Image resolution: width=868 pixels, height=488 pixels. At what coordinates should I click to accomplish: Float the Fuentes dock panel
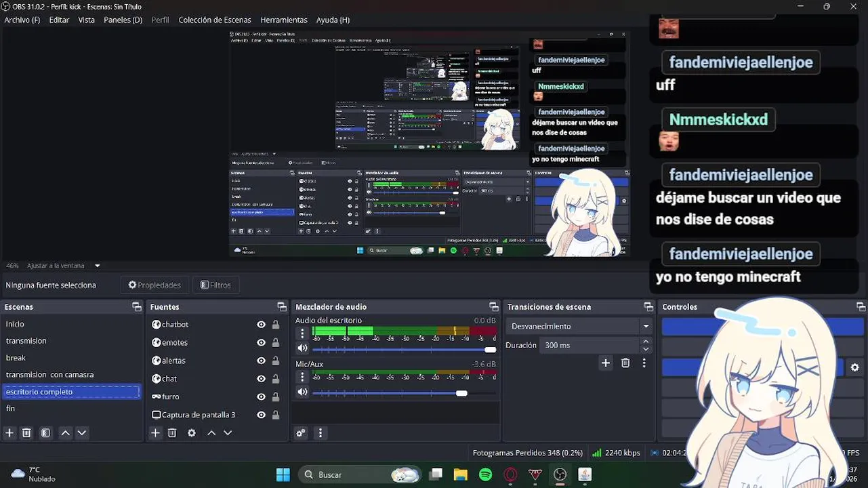click(x=282, y=307)
